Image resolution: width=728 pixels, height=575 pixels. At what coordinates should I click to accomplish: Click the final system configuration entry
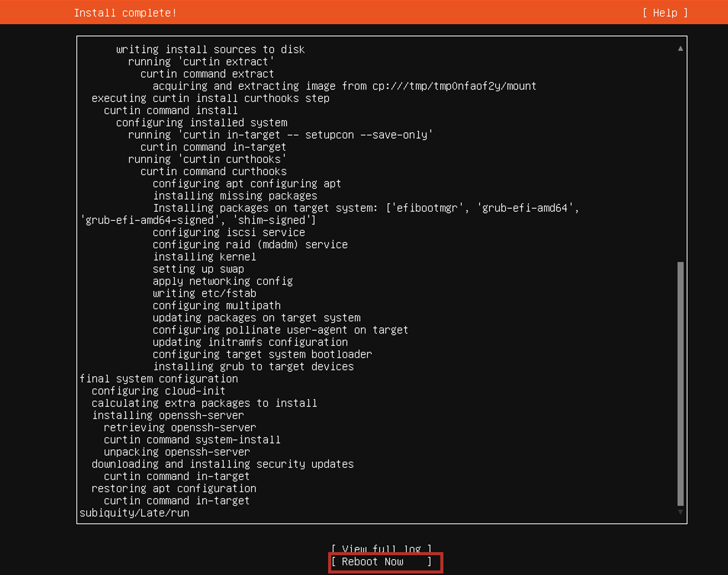(159, 378)
